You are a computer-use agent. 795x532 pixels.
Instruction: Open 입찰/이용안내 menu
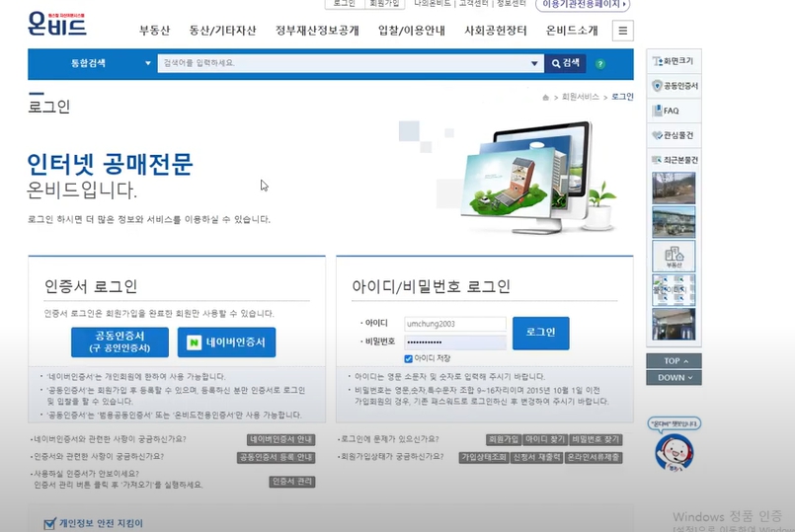pos(412,31)
